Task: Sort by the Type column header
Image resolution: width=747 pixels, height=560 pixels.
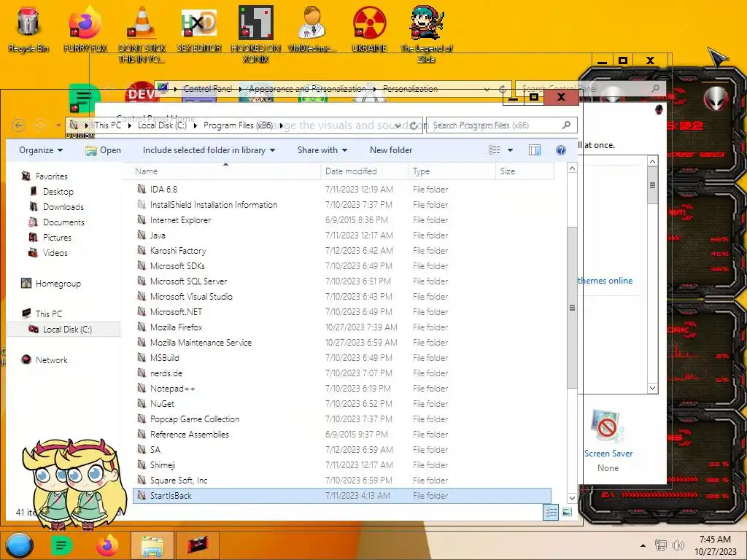Action: pos(452,171)
